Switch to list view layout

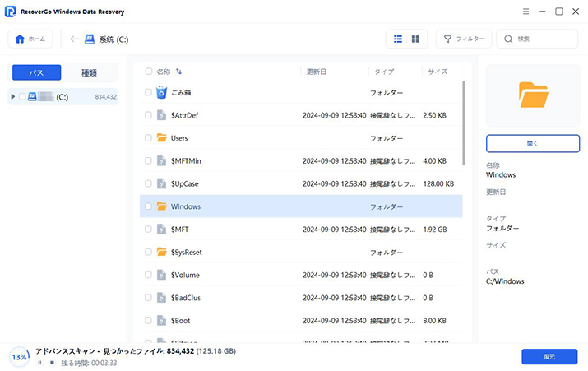coord(398,39)
